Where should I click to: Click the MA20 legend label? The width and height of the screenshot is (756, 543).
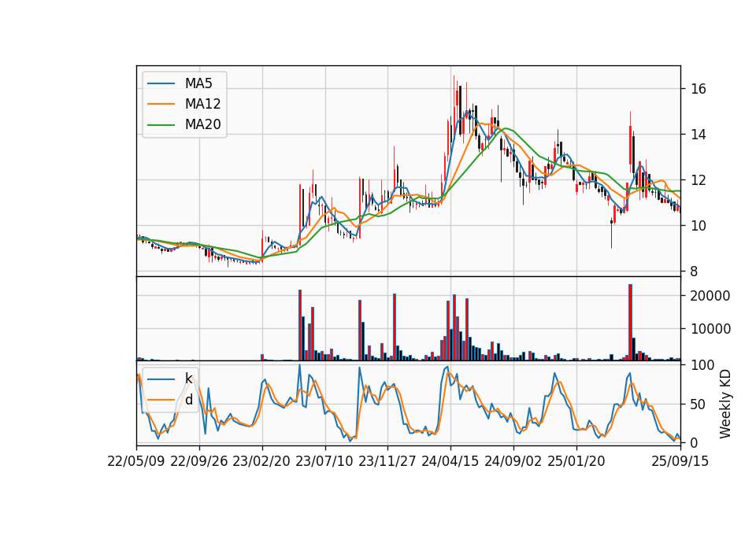202,124
